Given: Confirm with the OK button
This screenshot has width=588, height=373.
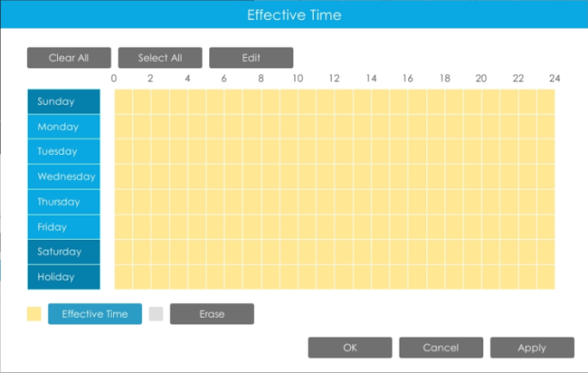Looking at the screenshot, I should [350, 348].
